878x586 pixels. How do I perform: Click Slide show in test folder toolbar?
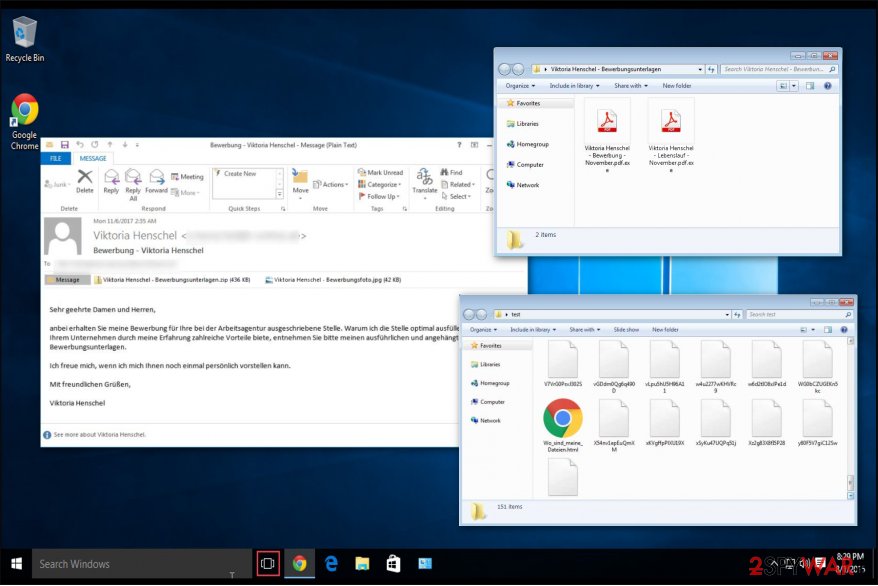tap(626, 330)
